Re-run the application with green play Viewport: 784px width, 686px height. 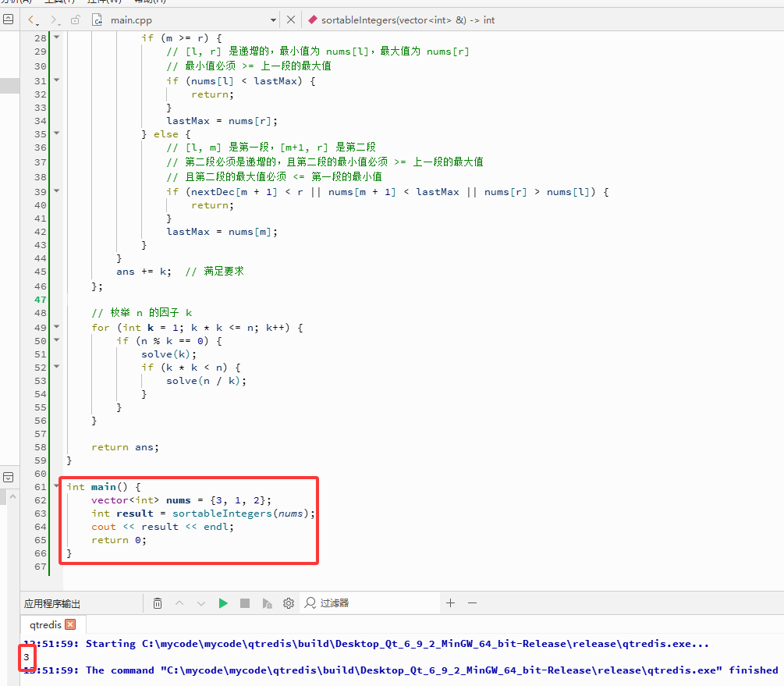(223, 603)
